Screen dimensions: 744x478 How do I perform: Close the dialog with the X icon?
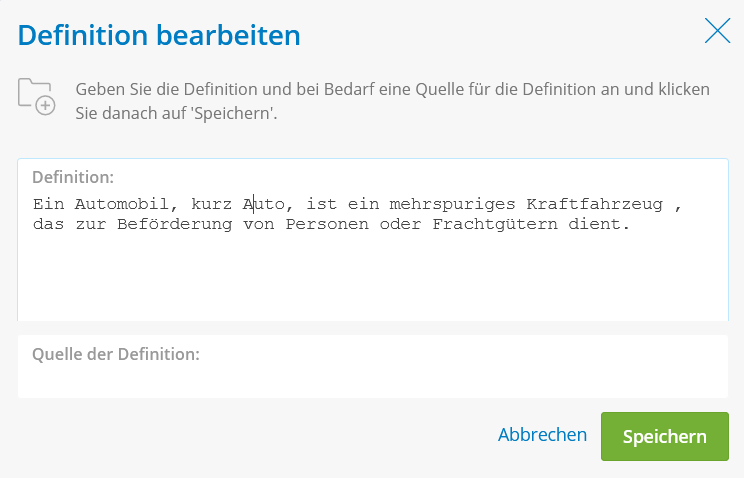(717, 31)
